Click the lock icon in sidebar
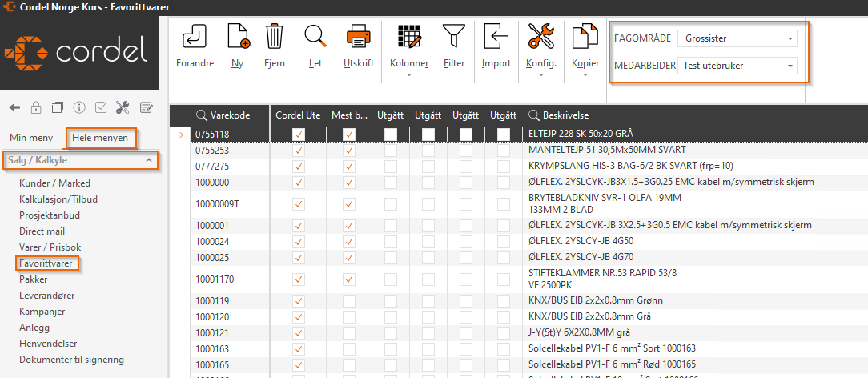This screenshot has height=378, width=868. 36,108
